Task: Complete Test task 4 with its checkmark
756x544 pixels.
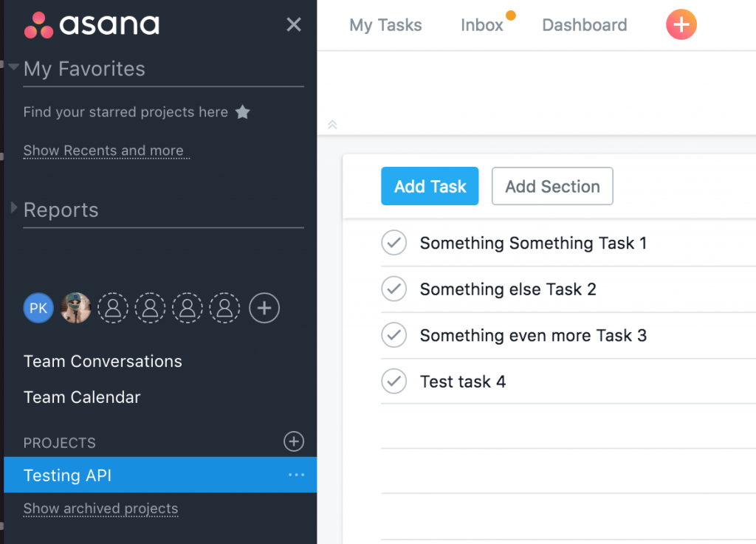Action: (394, 381)
